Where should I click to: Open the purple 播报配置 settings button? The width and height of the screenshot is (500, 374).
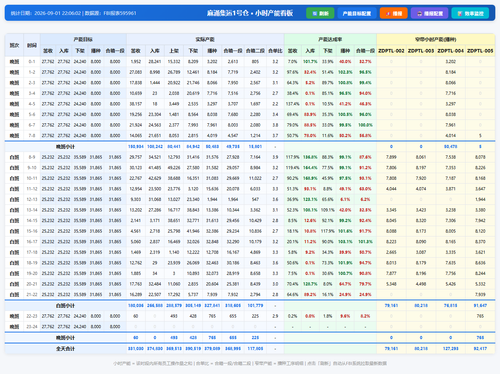(430, 13)
